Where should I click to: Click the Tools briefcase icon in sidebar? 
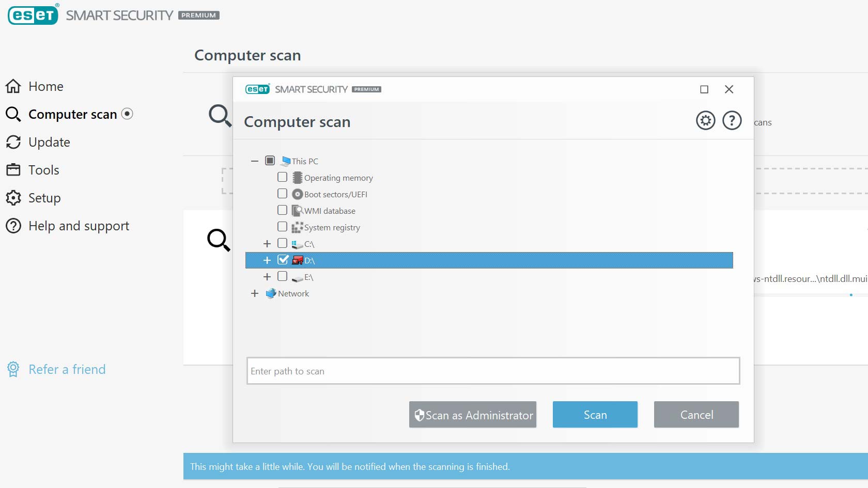[x=13, y=170]
